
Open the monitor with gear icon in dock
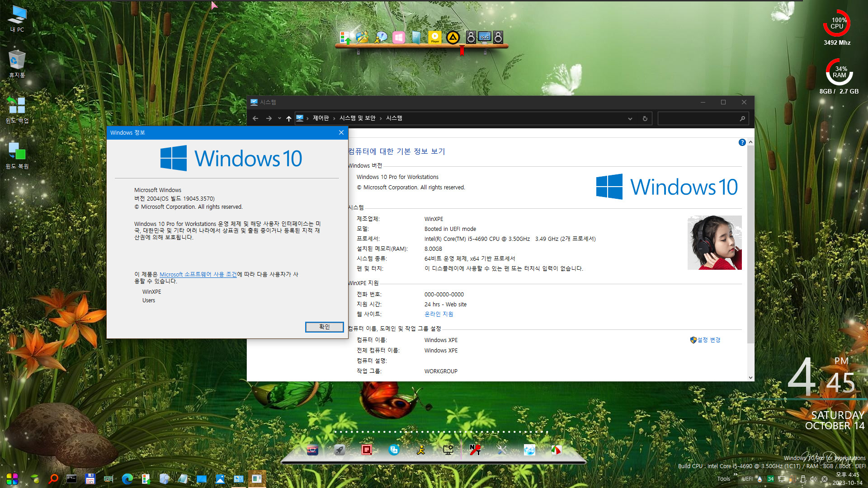tap(448, 450)
